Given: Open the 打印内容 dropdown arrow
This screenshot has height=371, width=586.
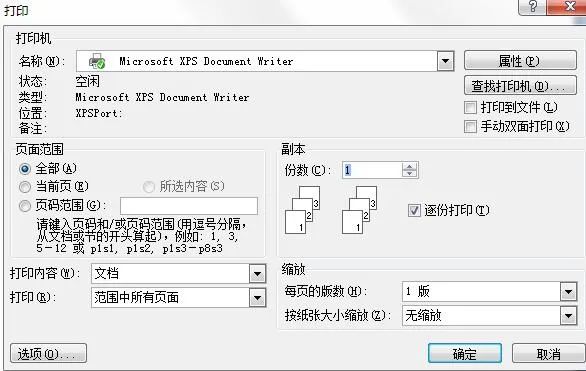Looking at the screenshot, I should (x=257, y=274).
